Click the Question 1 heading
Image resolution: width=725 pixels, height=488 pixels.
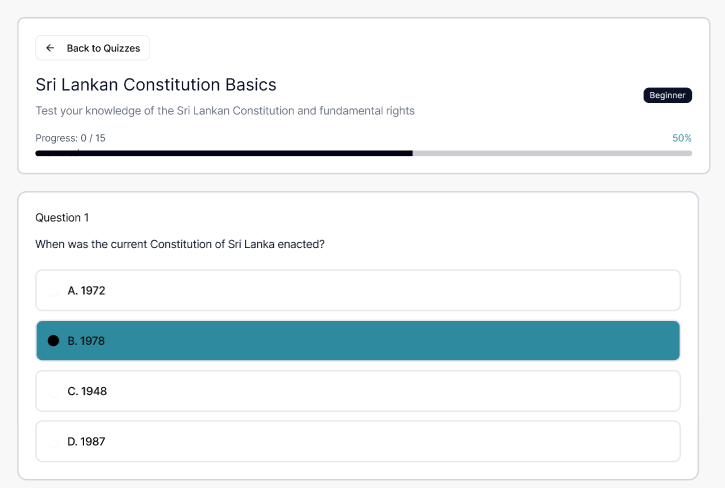click(62, 217)
